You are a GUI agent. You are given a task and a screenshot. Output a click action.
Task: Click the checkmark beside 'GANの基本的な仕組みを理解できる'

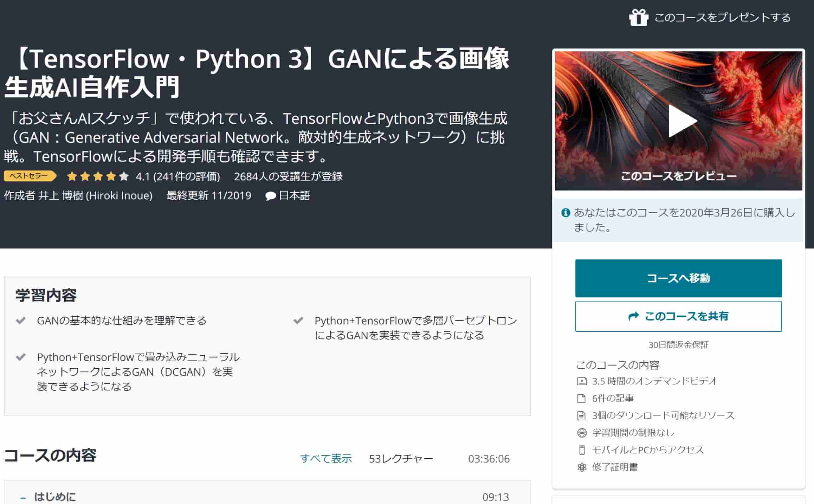[x=21, y=321]
